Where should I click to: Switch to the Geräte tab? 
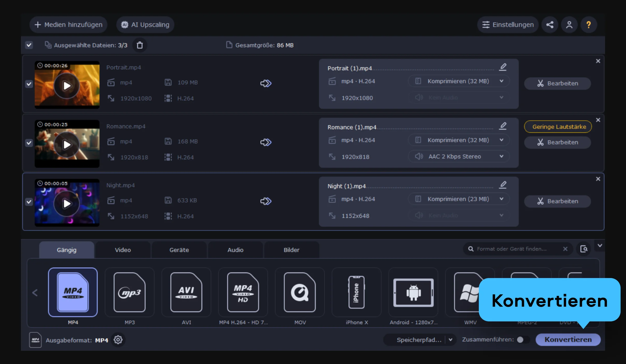179,250
